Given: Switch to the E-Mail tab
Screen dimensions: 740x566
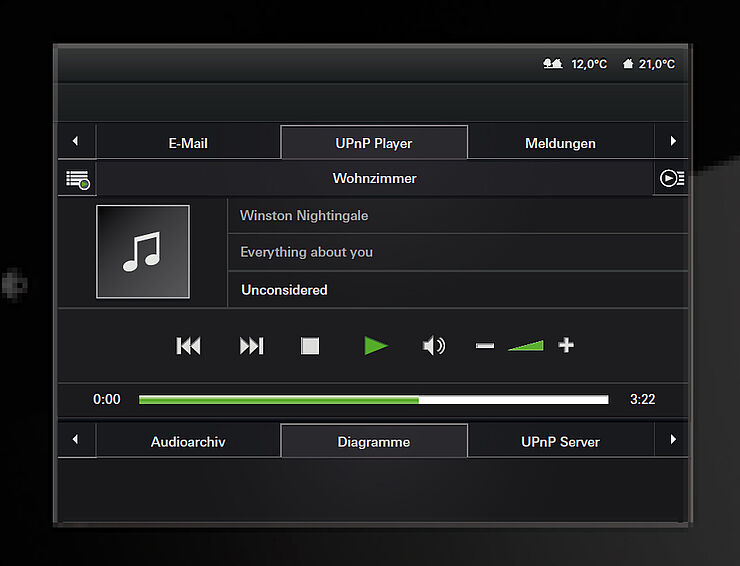Looking at the screenshot, I should [x=188, y=143].
